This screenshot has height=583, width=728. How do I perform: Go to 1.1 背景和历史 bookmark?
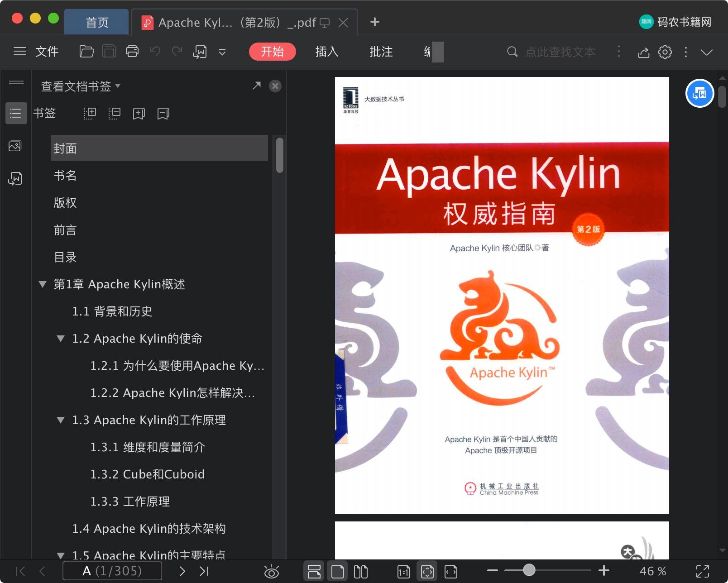112,311
